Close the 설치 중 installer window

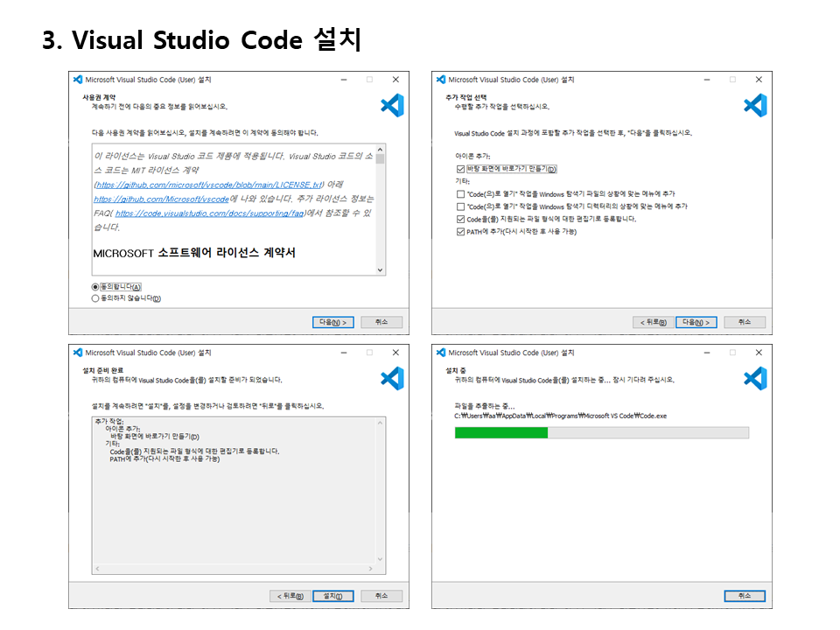point(759,353)
